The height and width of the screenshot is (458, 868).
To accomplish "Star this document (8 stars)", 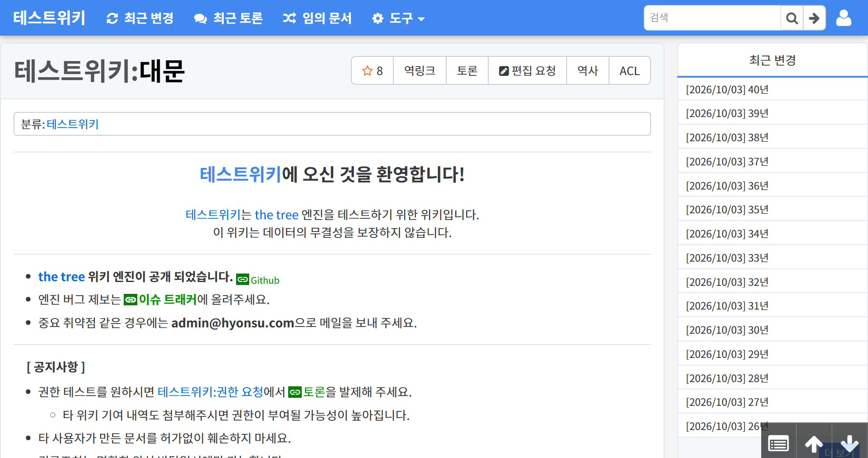I will 373,71.
